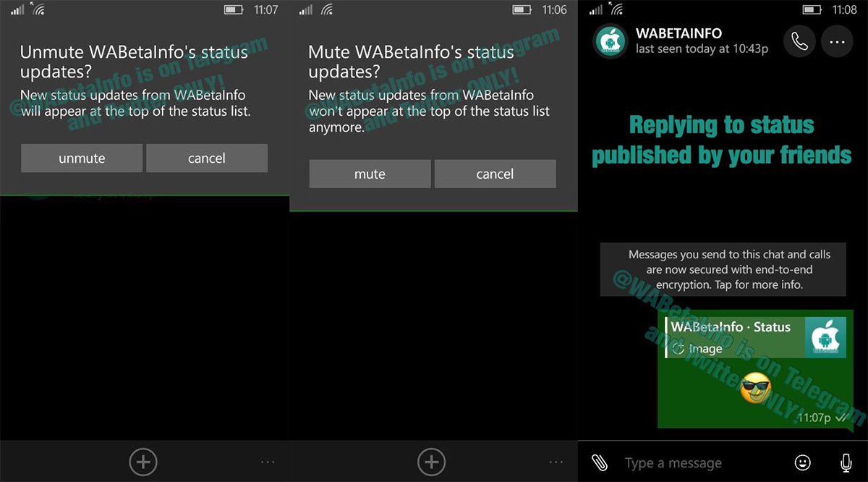The image size is (868, 482).
Task: Tap the "will appear at the top" description text
Action: (135, 103)
